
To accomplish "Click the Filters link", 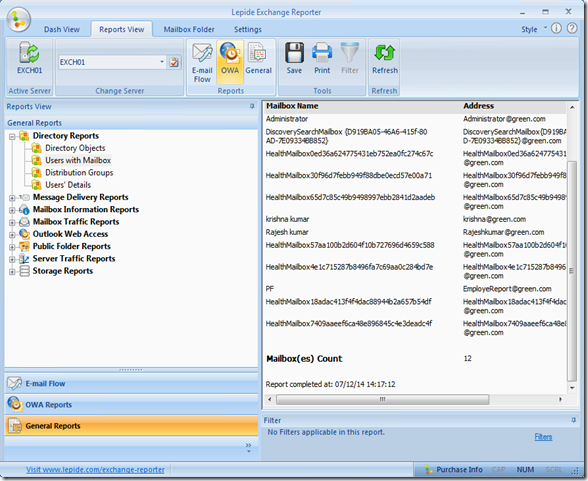I will (543, 437).
